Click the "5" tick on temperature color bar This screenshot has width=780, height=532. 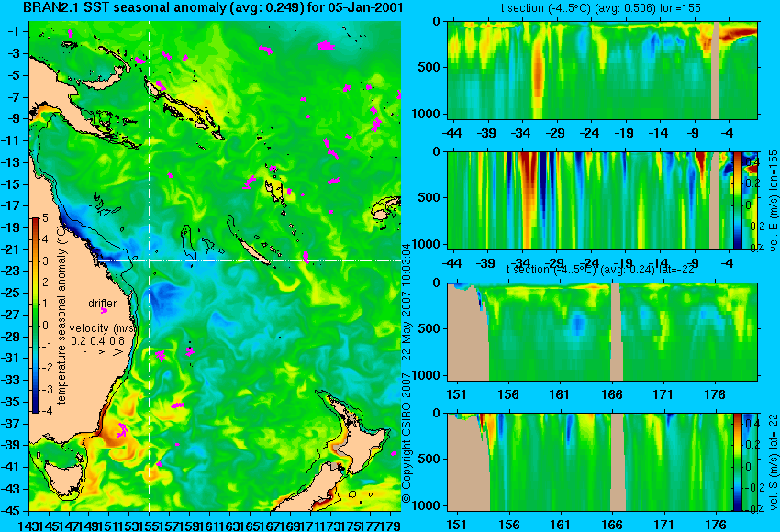click(x=45, y=217)
